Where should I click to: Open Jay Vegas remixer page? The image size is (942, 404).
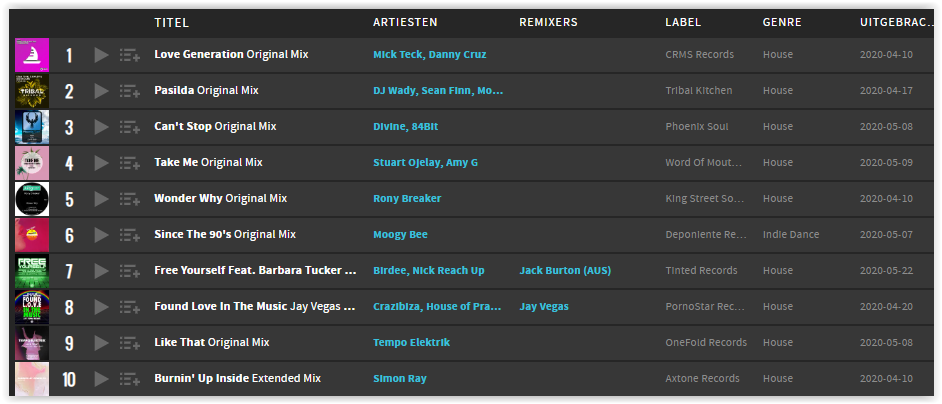pyautogui.click(x=544, y=307)
